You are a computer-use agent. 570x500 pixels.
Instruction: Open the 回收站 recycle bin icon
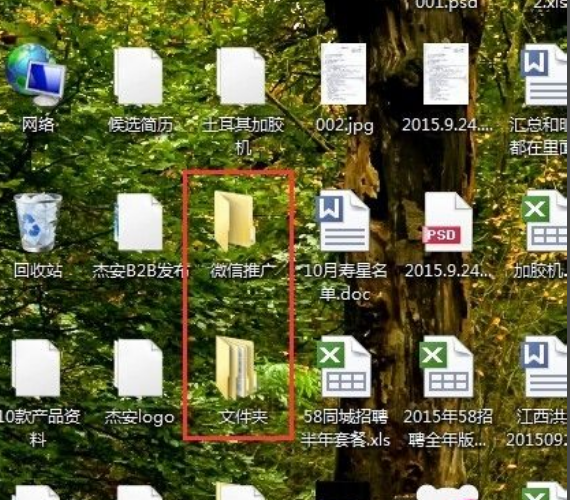pos(38,223)
